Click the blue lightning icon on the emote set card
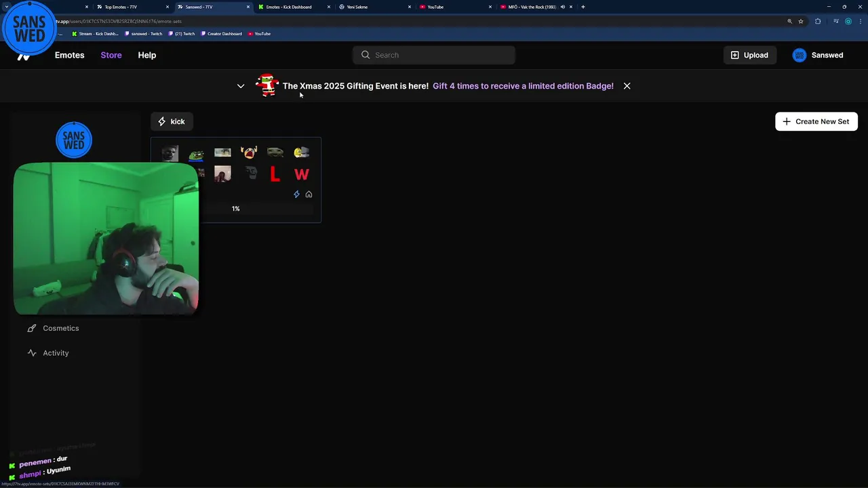Screen dimensions: 868x488 tap(296, 195)
